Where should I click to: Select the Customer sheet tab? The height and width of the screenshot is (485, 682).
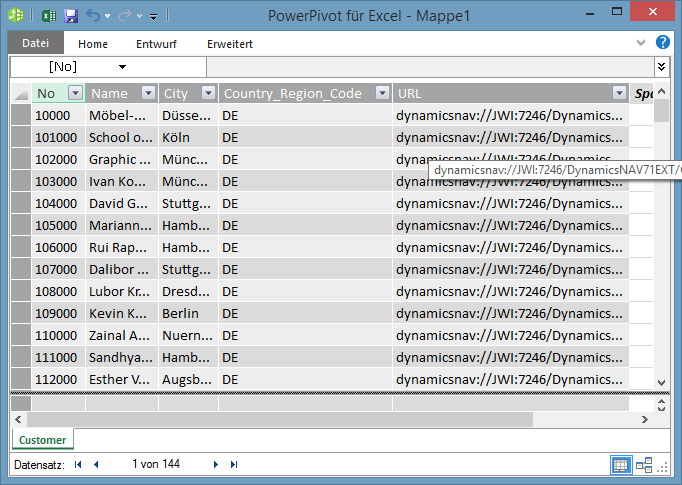pyautogui.click(x=43, y=440)
